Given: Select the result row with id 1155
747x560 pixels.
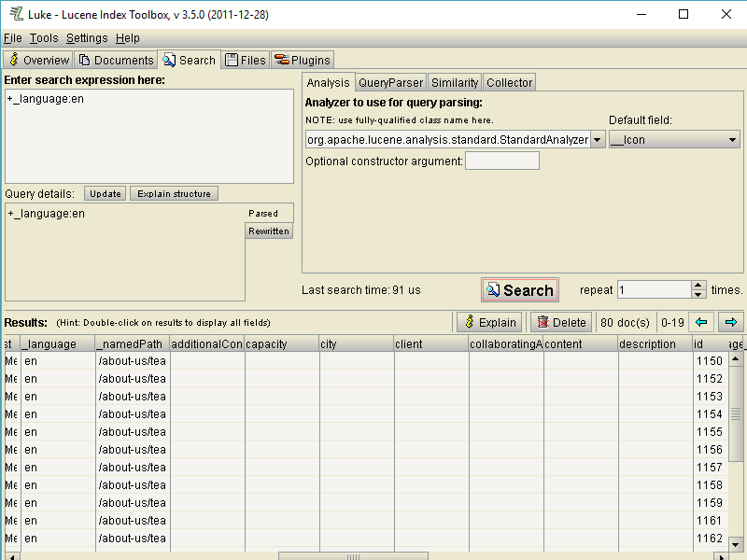Looking at the screenshot, I should [x=366, y=432].
